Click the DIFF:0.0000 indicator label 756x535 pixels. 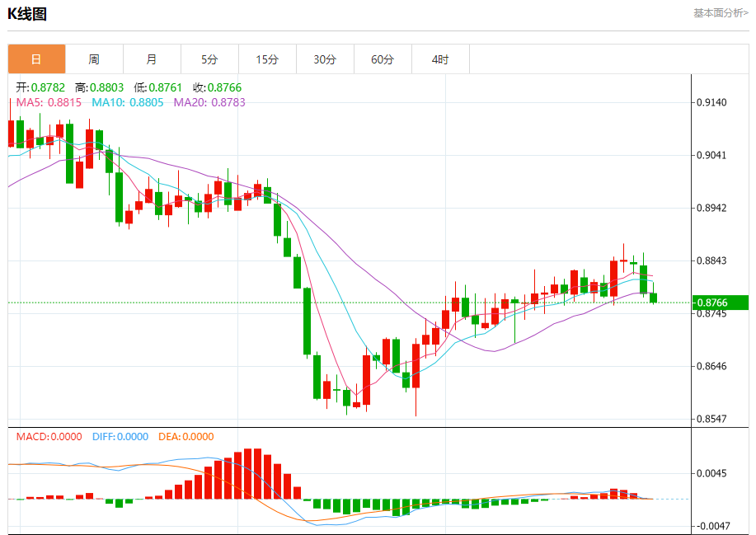[120, 437]
